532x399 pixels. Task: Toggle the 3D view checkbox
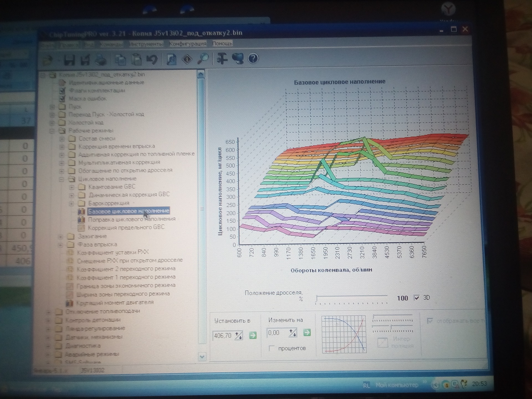[x=416, y=298]
